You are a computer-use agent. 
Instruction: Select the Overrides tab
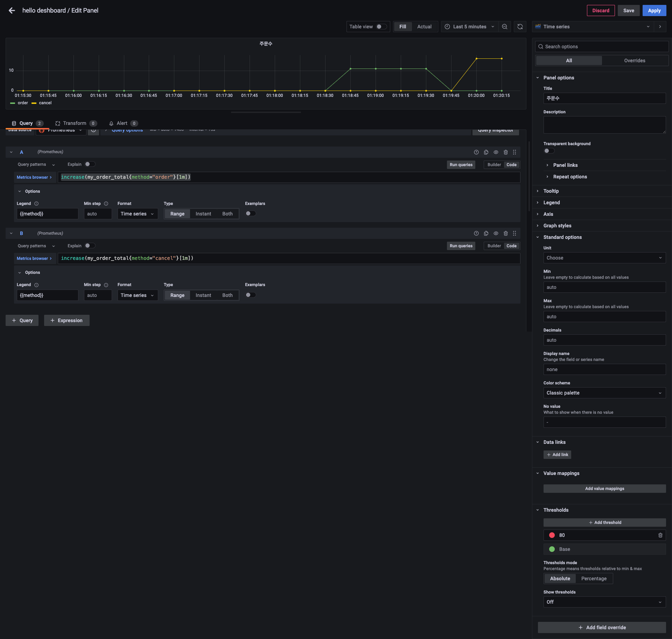tap(634, 61)
